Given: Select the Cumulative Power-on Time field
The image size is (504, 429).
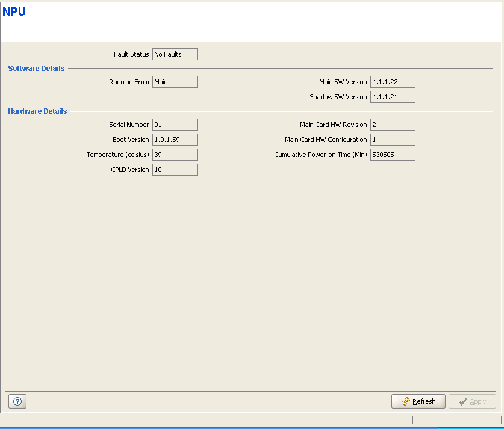Looking at the screenshot, I should [393, 155].
